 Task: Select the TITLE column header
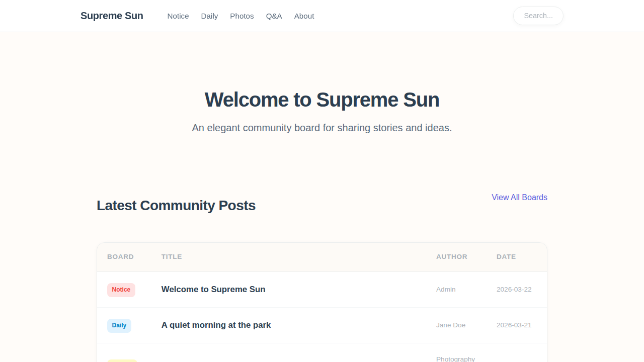pos(172,256)
